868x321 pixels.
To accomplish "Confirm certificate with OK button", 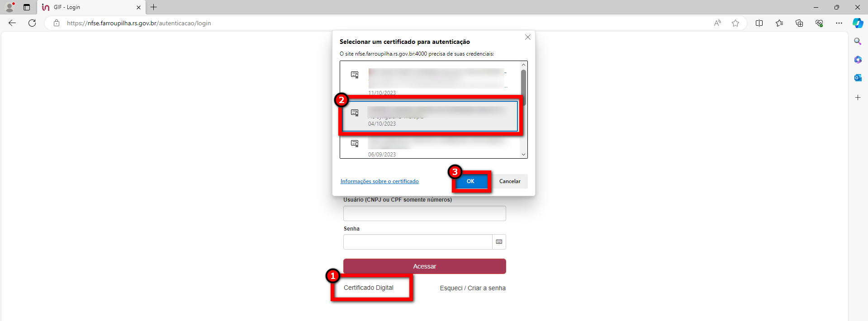I will [470, 181].
